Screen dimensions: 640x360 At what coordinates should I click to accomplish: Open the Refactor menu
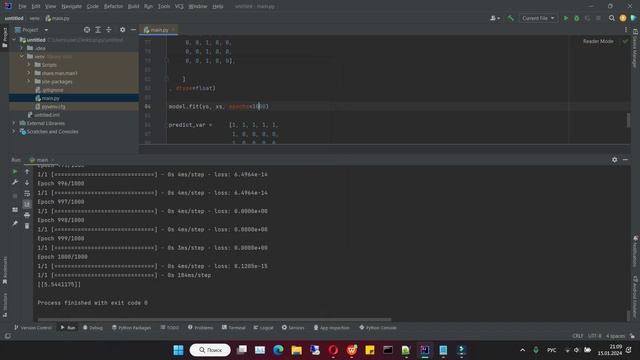click(x=113, y=7)
